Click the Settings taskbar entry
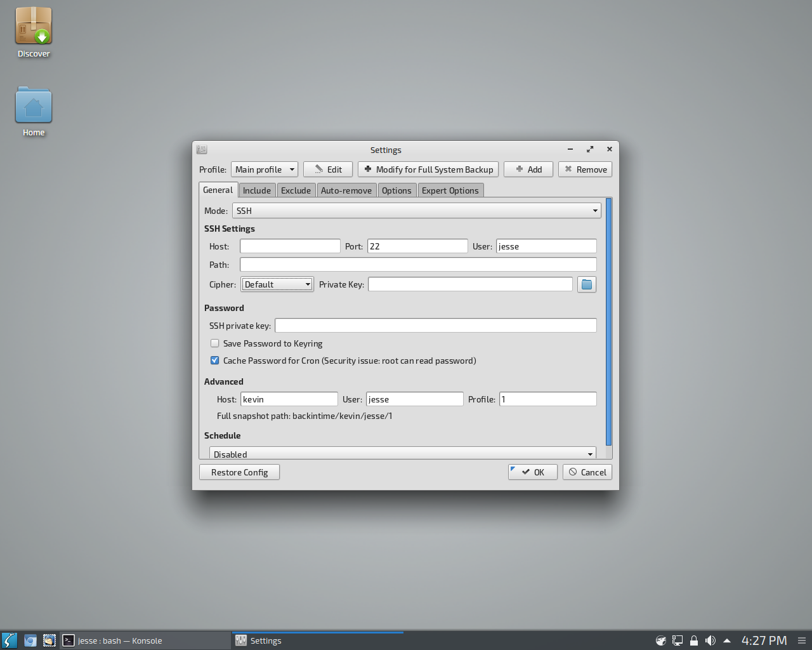The image size is (812, 650). 318,640
